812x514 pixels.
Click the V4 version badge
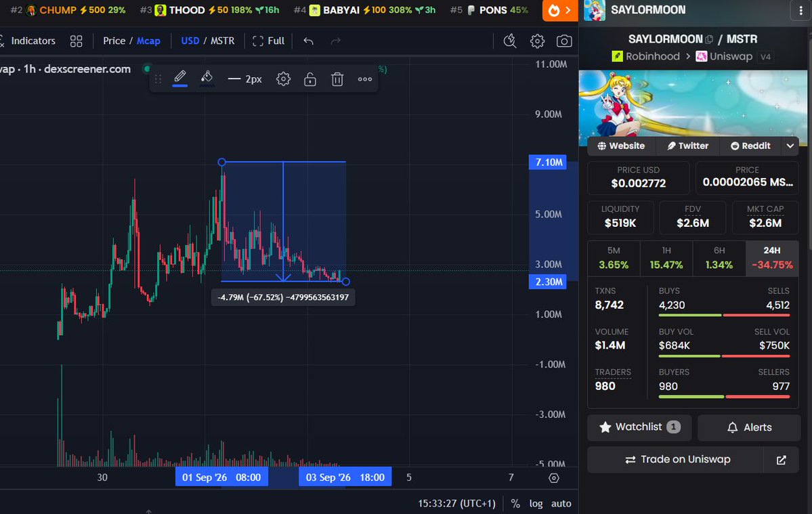click(x=765, y=57)
